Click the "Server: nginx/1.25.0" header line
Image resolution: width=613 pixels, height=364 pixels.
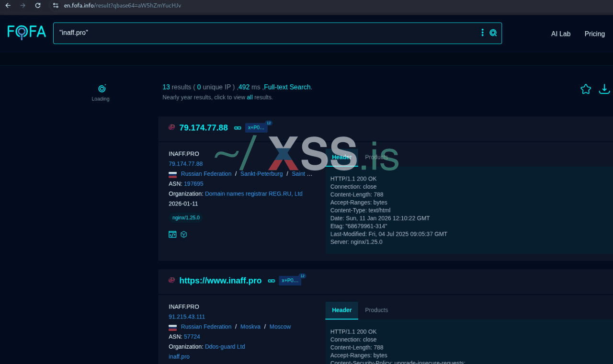click(356, 242)
